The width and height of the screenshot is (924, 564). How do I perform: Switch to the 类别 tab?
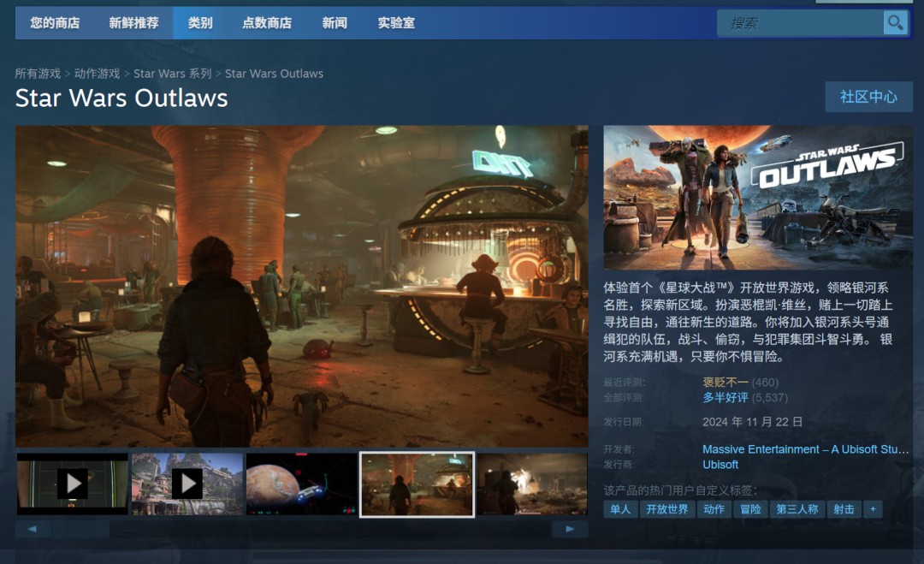coord(200,23)
